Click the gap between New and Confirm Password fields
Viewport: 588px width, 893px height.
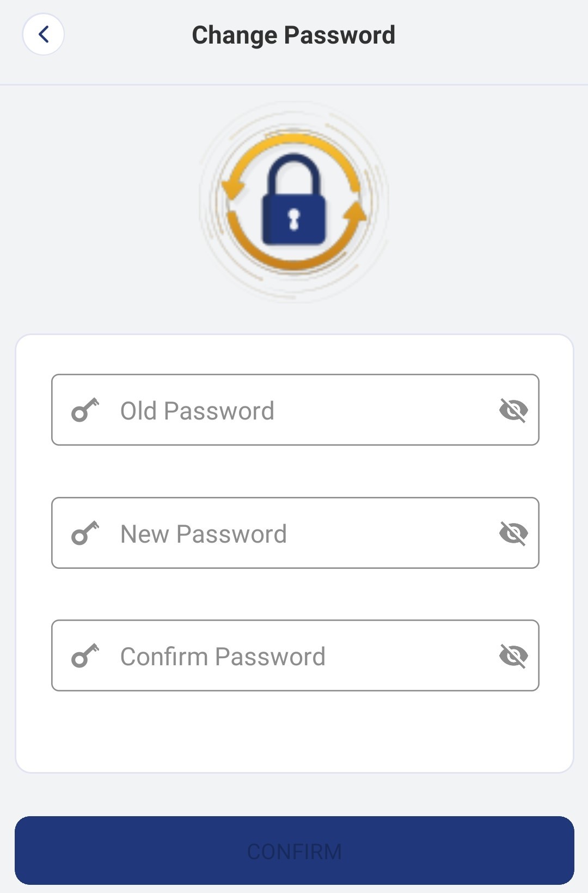tap(294, 594)
